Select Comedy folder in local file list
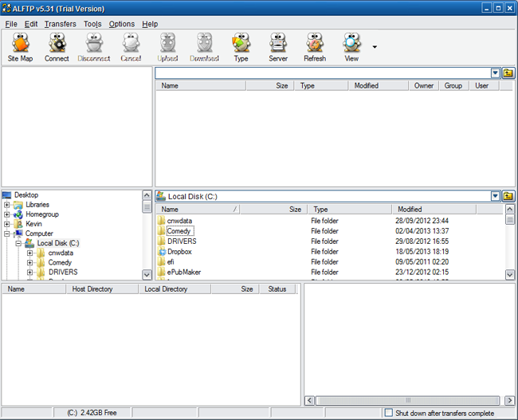 (x=179, y=230)
